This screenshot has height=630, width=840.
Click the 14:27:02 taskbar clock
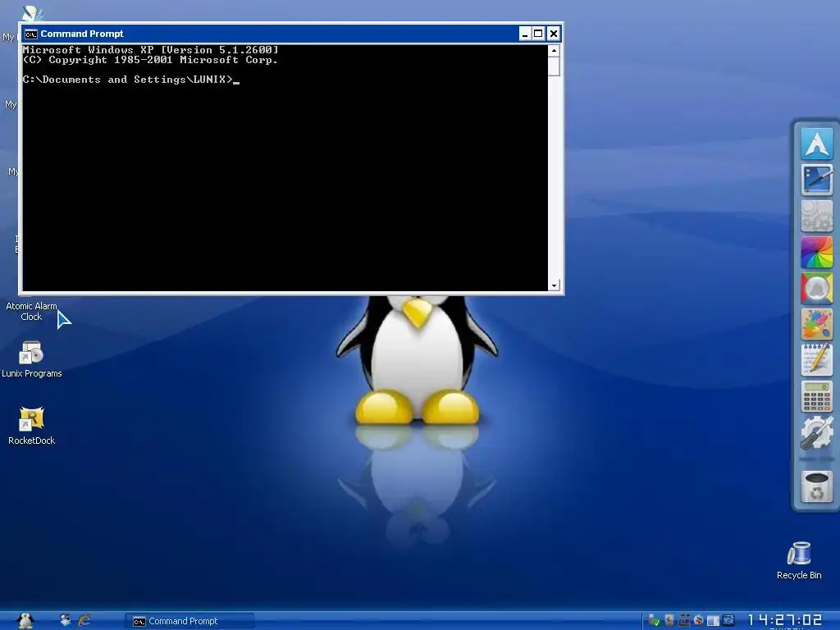pyautogui.click(x=785, y=620)
